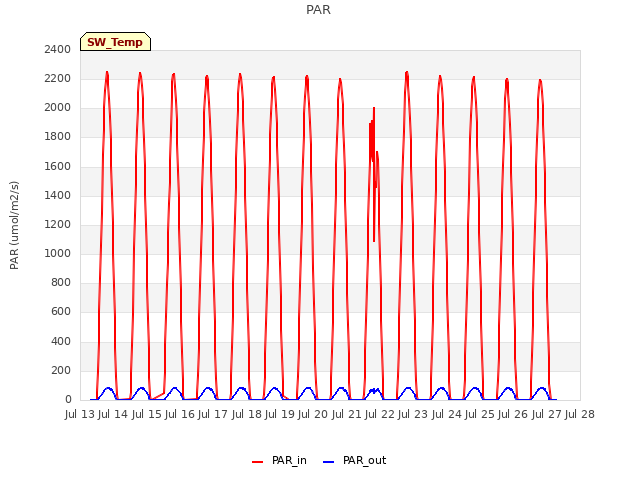
Task: Click the Jul 13 x-axis label
Action: pos(80,414)
